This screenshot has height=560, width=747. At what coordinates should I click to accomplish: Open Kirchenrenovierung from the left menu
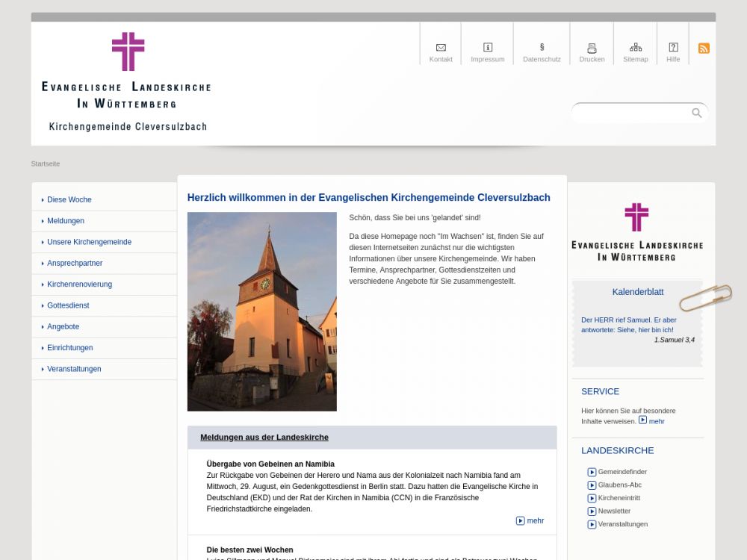click(79, 284)
